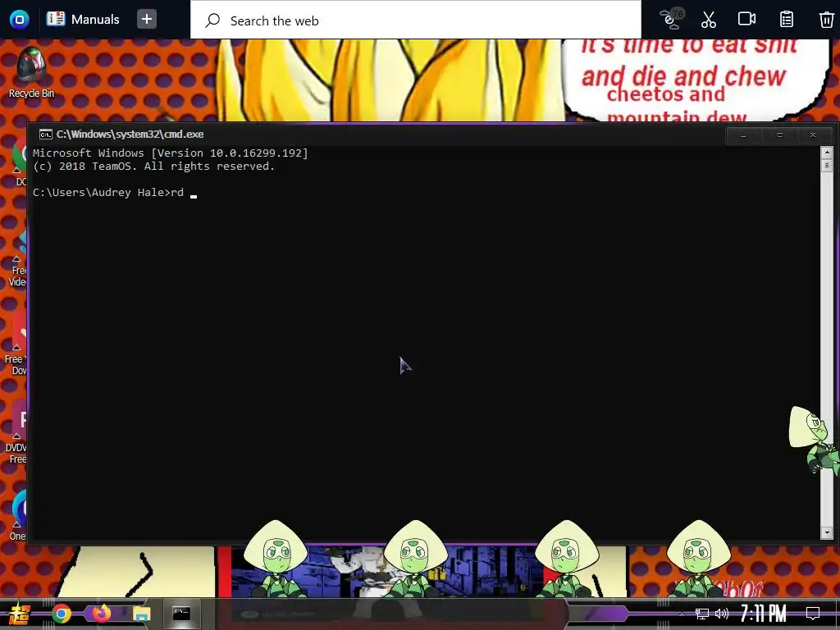Open the One desktop shortcut icon
The width and height of the screenshot is (840, 630).
pyautogui.click(x=17, y=514)
